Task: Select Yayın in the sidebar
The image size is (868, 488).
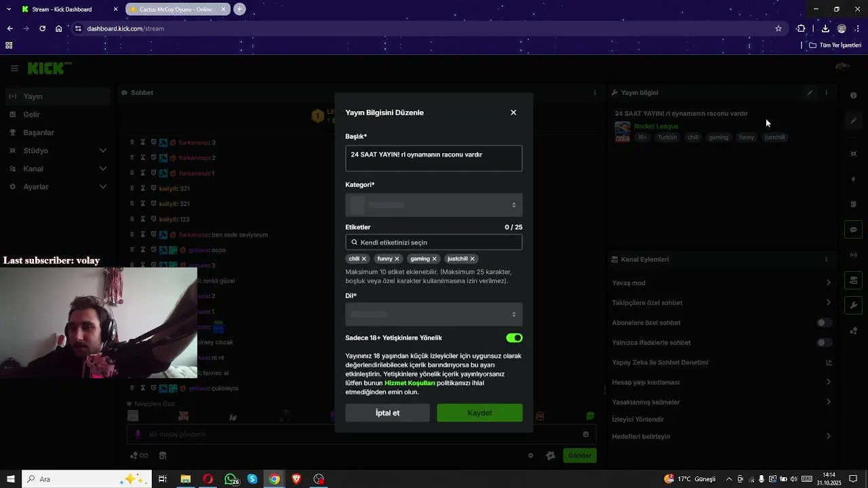Action: [58, 96]
